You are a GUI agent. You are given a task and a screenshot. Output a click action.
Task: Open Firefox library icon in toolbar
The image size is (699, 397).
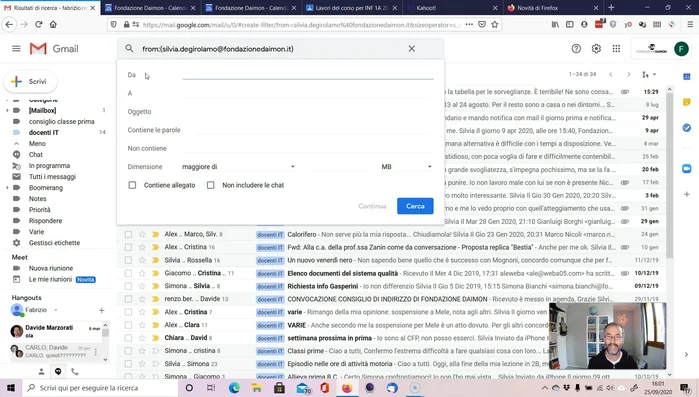tap(555, 25)
